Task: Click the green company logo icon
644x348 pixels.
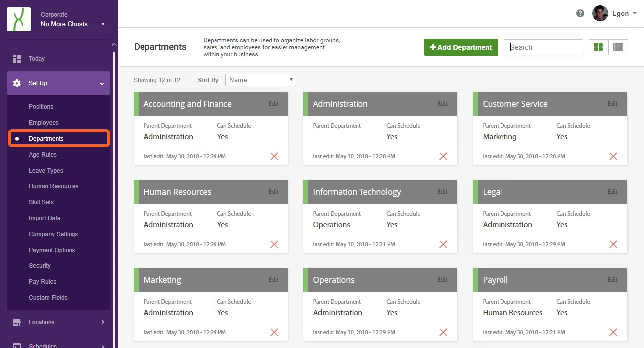Action: [19, 19]
